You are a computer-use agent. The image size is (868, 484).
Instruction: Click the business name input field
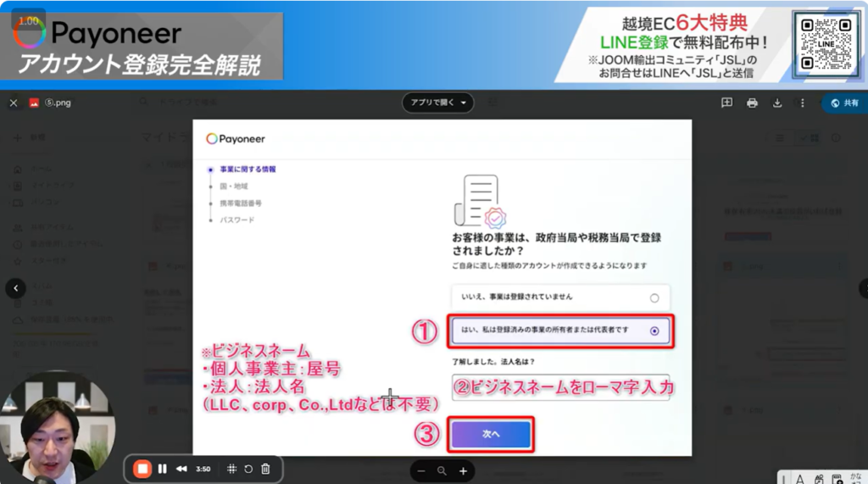click(x=560, y=387)
